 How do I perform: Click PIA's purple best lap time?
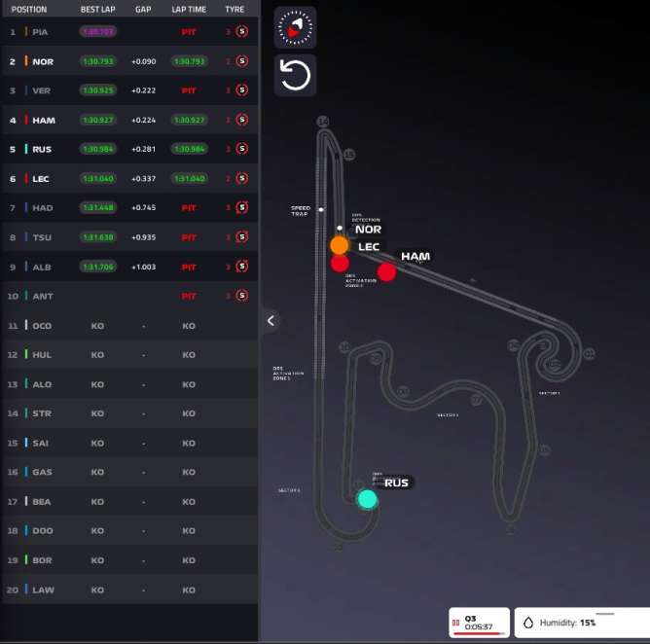pos(98,31)
